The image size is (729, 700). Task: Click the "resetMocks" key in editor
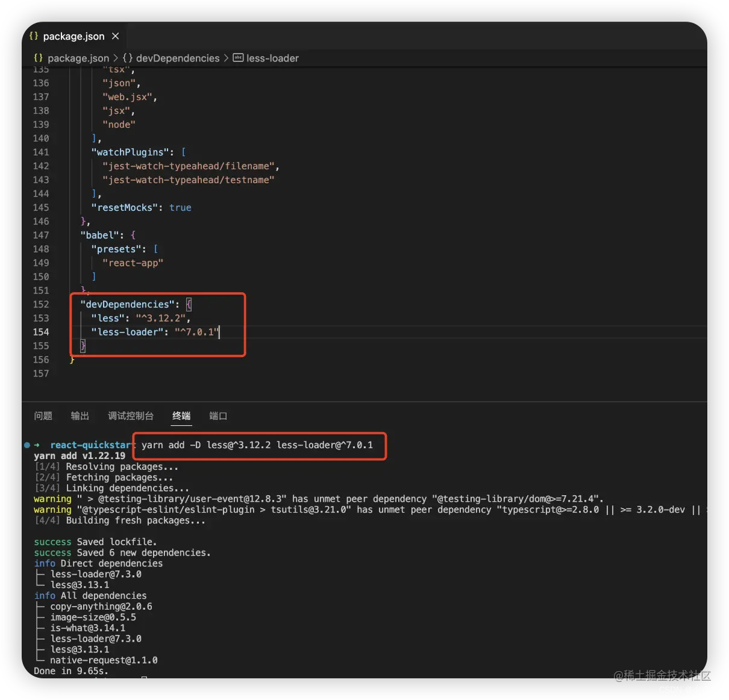coord(125,207)
